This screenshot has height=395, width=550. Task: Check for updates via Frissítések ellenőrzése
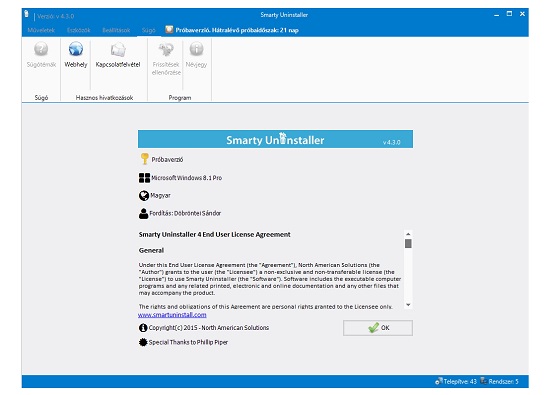coord(166,49)
